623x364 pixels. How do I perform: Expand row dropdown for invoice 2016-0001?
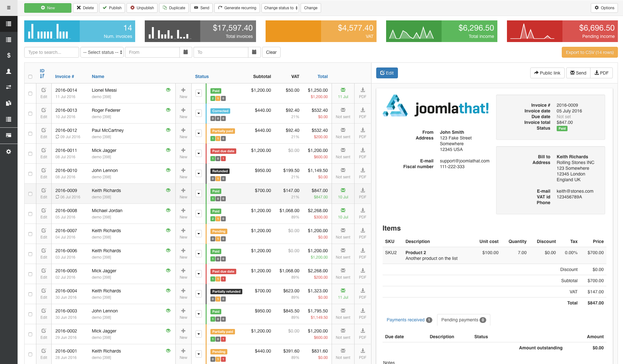199,354
